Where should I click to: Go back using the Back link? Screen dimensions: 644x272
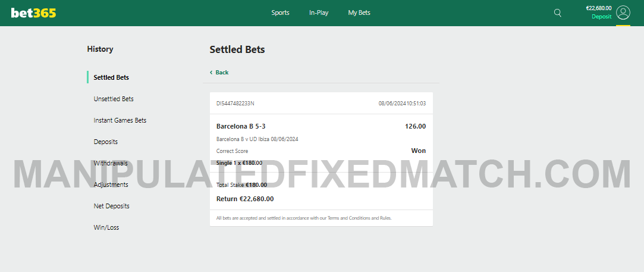click(221, 73)
